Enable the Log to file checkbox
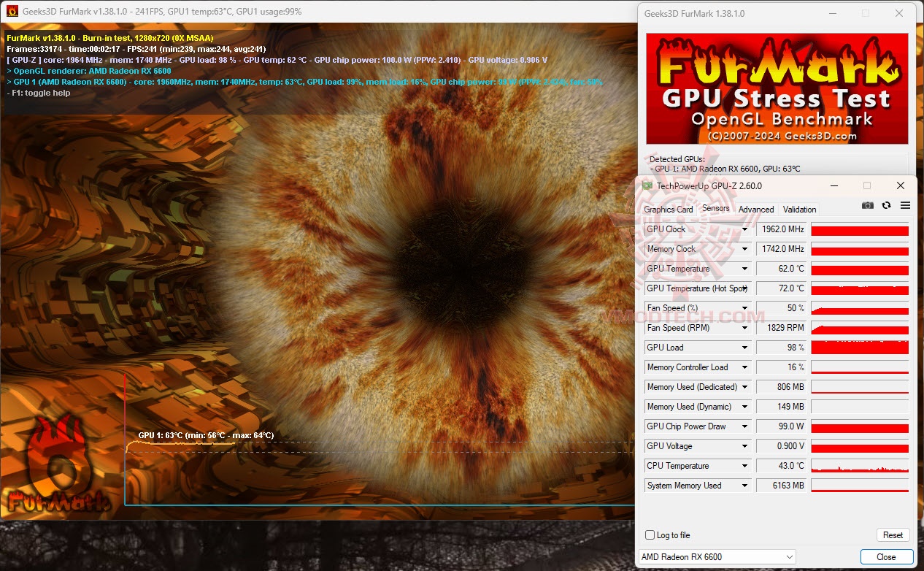924x571 pixels. click(x=650, y=535)
